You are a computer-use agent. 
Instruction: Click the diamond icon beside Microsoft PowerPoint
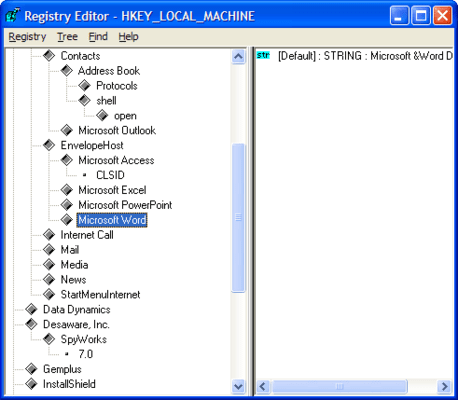(67, 205)
